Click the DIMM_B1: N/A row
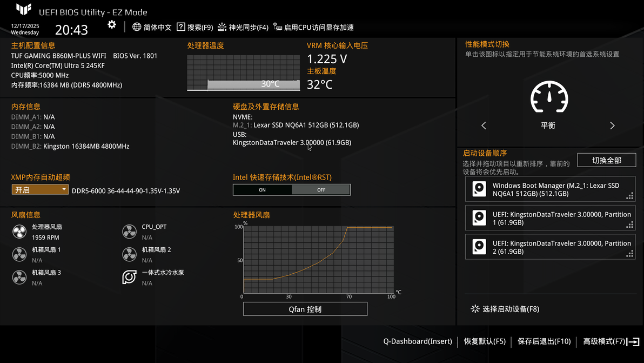 [33, 136]
